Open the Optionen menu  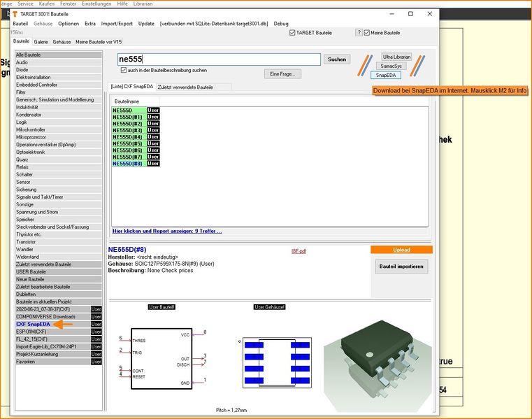click(68, 23)
